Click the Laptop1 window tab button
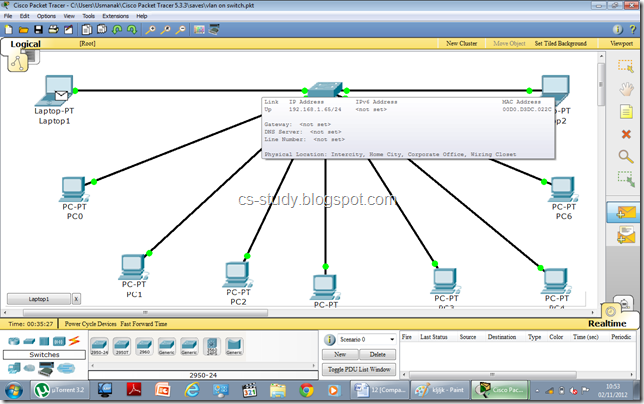This screenshot has height=404, width=644. coord(39,299)
